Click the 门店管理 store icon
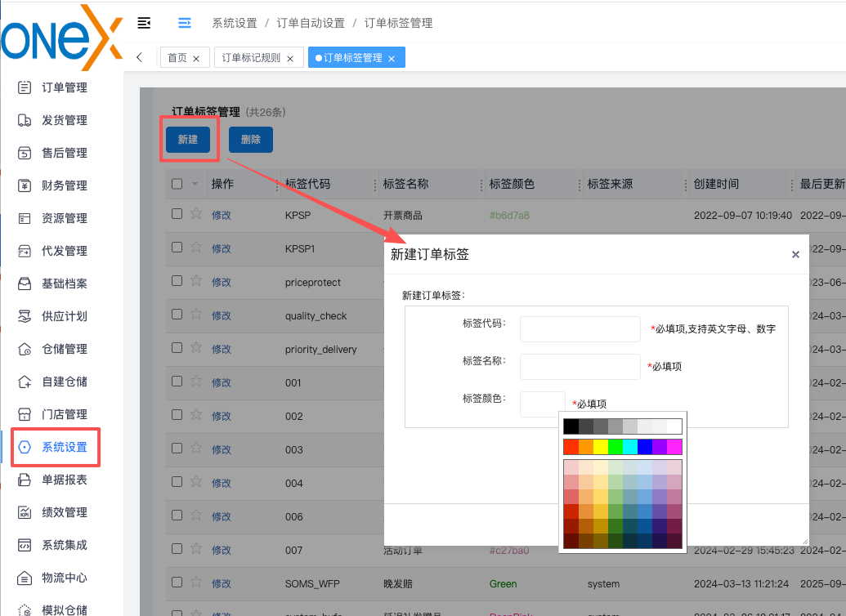 click(25, 414)
